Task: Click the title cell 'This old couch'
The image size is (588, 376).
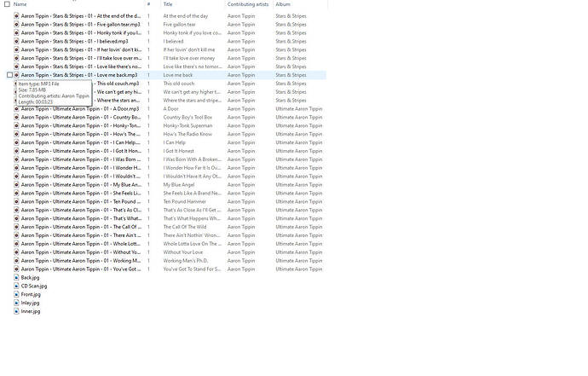Action: click(178, 84)
